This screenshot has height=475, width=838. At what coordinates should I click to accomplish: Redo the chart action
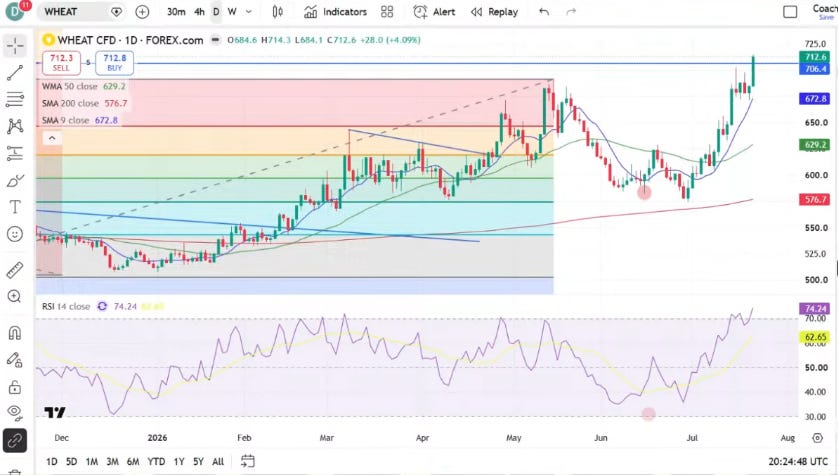pos(571,12)
